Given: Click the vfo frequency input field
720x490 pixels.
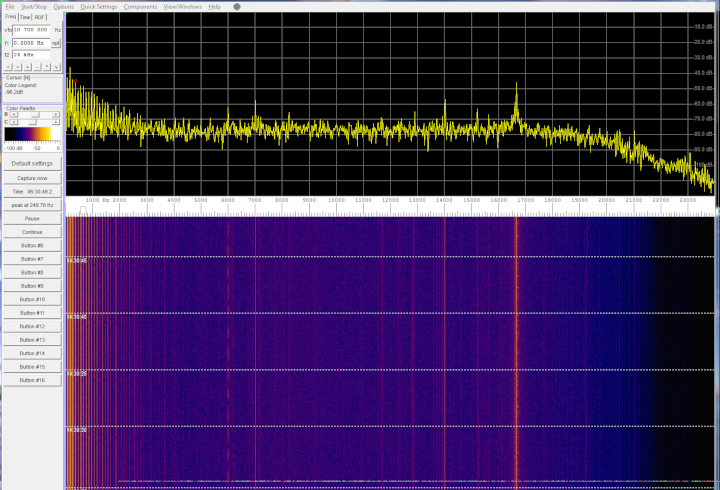Looking at the screenshot, I should tap(31, 30).
